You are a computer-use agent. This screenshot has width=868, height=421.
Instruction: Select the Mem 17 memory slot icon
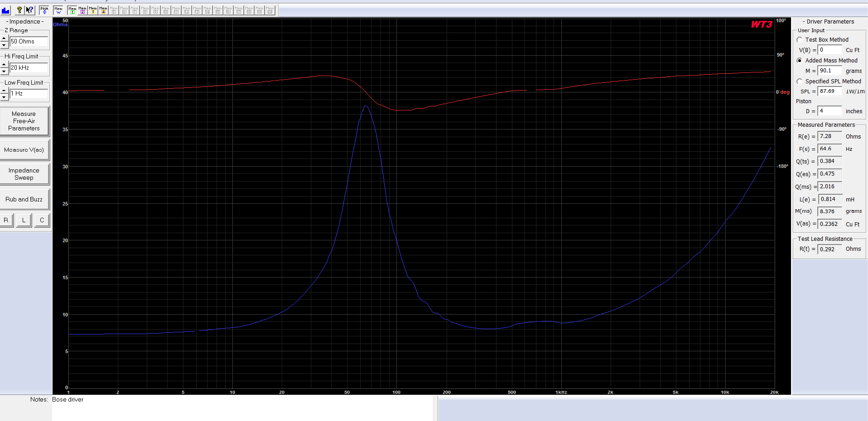coord(239,10)
